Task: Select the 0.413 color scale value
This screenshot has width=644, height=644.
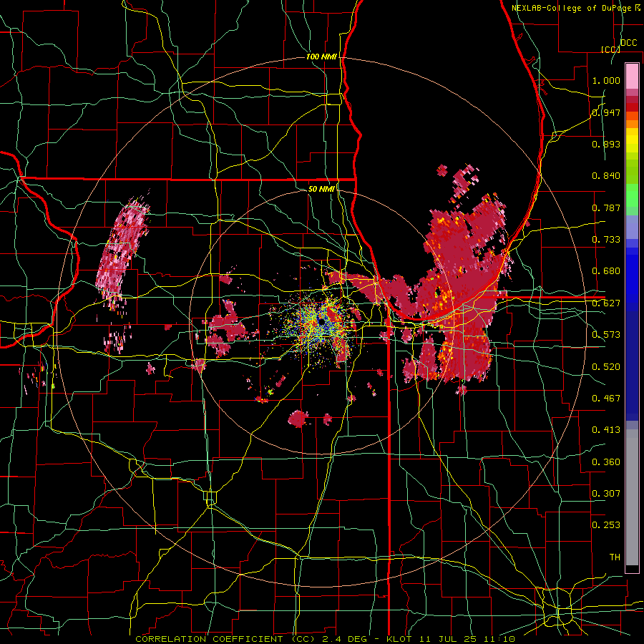Action: coord(606,430)
